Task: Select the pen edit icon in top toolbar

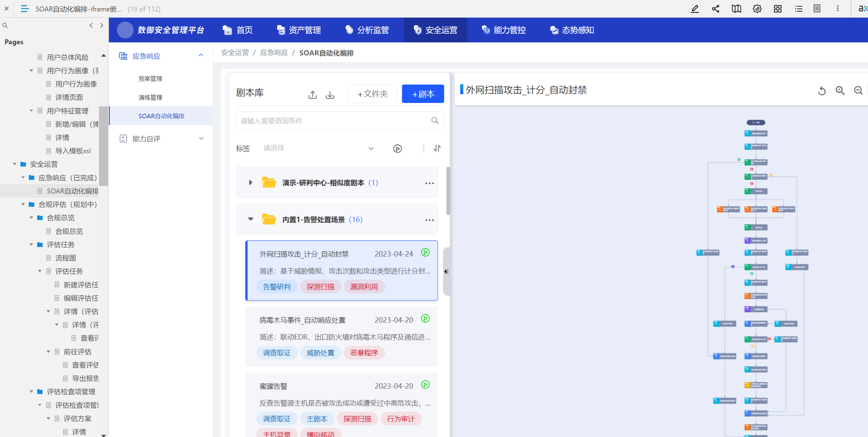Action: click(695, 9)
